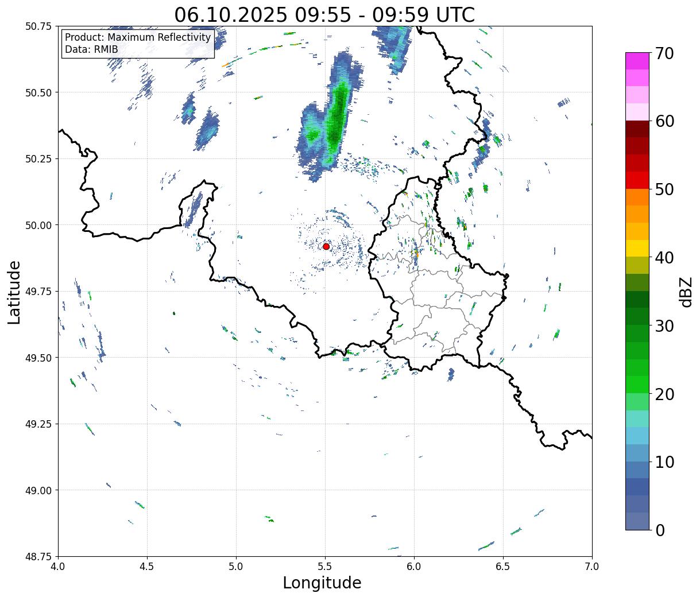This screenshot has height=597, width=700.
Task: Click the 5.0 longitude tick label
Action: tap(236, 567)
